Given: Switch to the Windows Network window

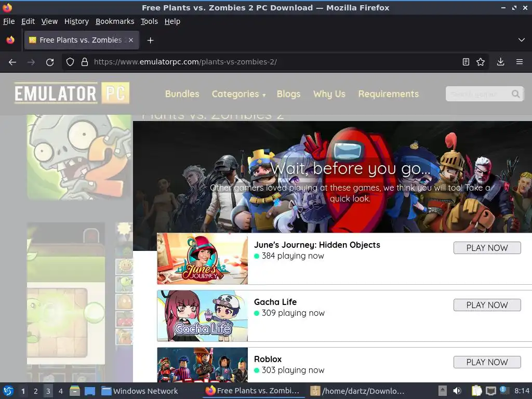Looking at the screenshot, I should (139, 391).
